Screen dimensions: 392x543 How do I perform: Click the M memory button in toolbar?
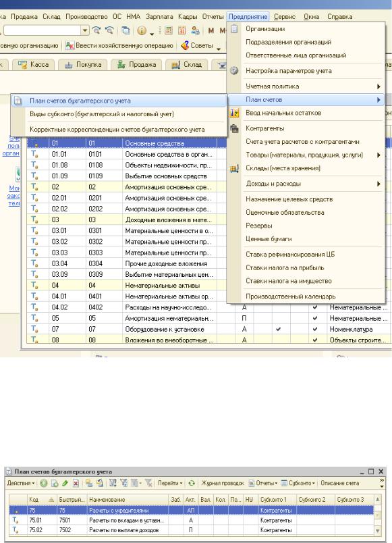click(x=211, y=31)
